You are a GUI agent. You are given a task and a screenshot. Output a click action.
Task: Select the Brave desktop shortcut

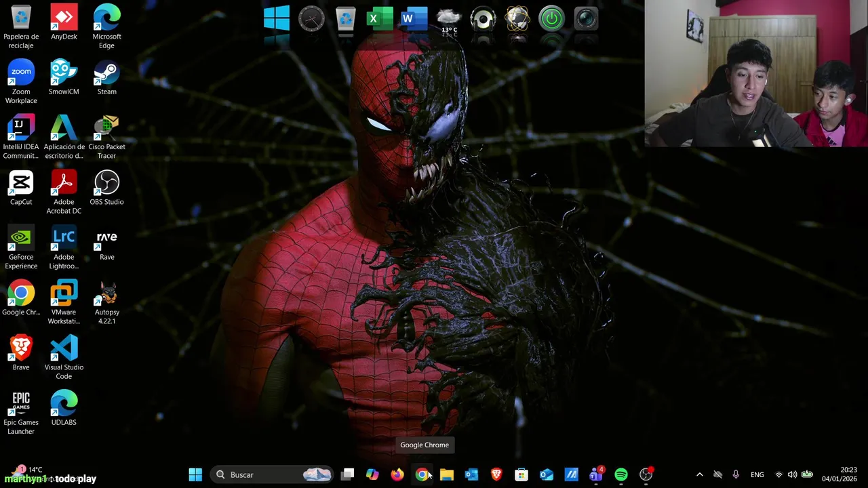21,353
